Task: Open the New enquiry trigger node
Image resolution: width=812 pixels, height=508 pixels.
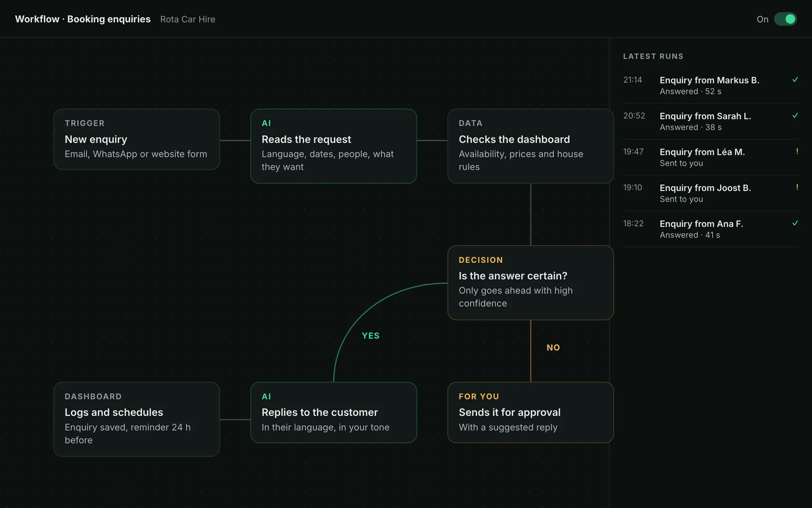Action: pyautogui.click(x=137, y=139)
